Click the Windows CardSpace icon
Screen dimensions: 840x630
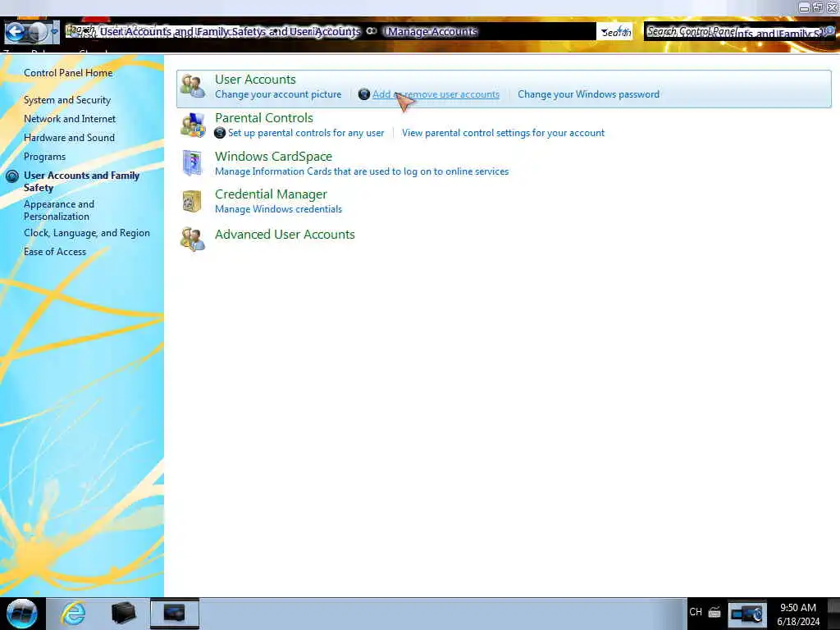click(x=192, y=163)
